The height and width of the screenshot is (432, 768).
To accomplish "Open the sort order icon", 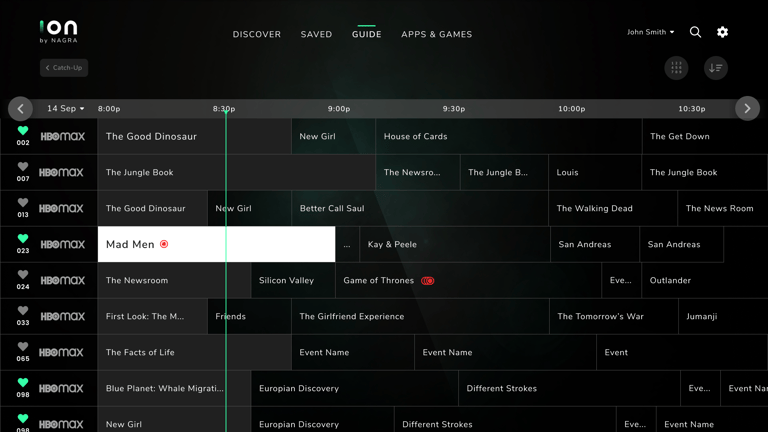I will [x=716, y=68].
